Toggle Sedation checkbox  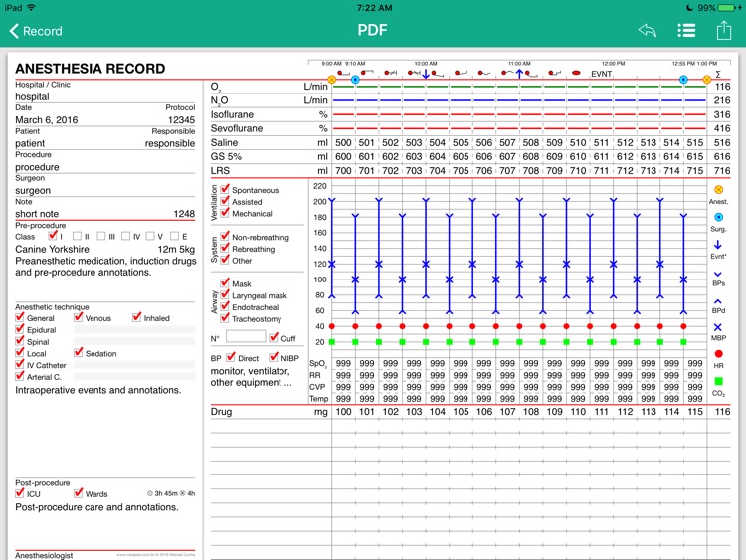[x=78, y=352]
